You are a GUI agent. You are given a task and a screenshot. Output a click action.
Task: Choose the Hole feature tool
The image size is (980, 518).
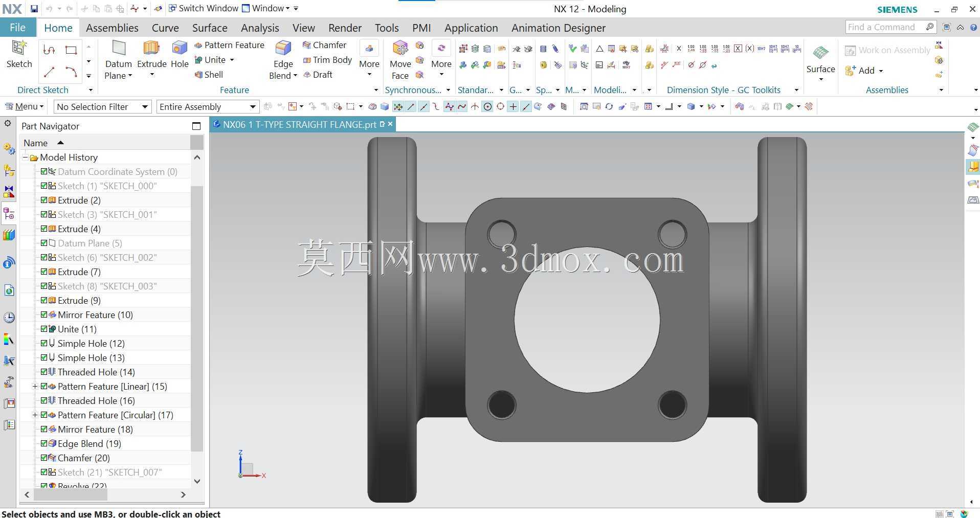point(180,54)
